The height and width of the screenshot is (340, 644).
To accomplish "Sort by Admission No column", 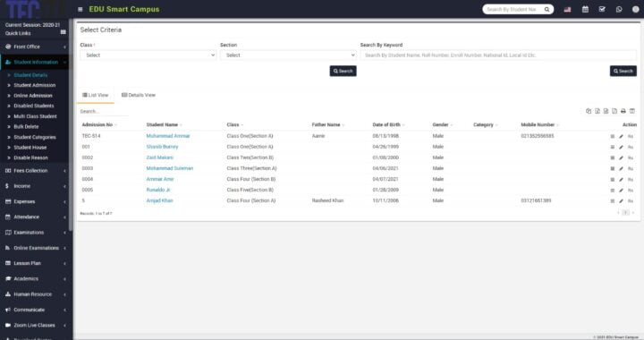I will [97, 125].
